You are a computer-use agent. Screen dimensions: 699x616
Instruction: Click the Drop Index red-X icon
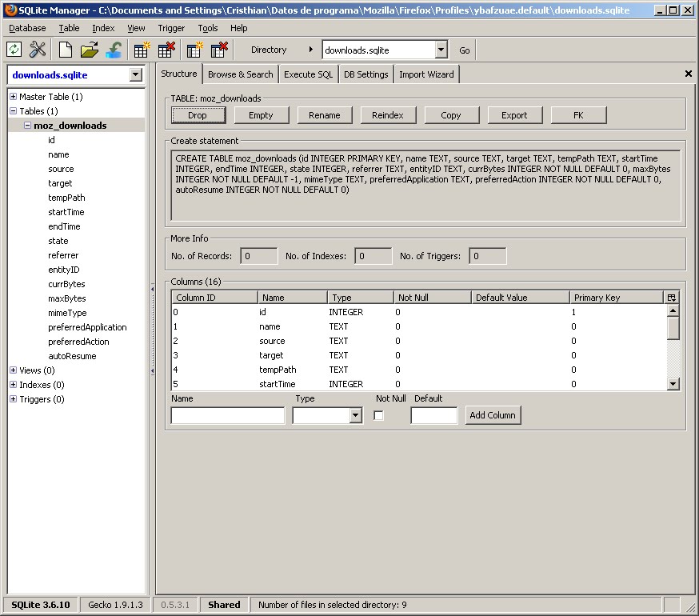pyautogui.click(x=219, y=50)
